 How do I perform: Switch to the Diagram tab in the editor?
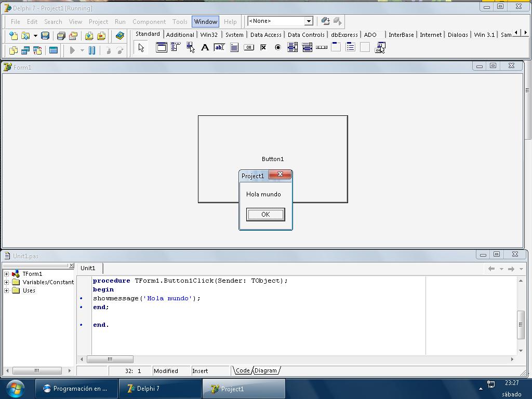pos(265,370)
